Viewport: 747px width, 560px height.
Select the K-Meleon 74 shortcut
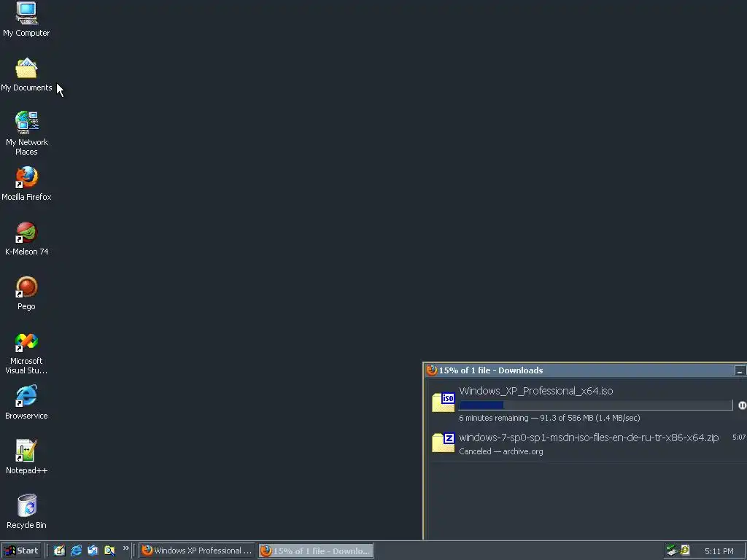26,238
